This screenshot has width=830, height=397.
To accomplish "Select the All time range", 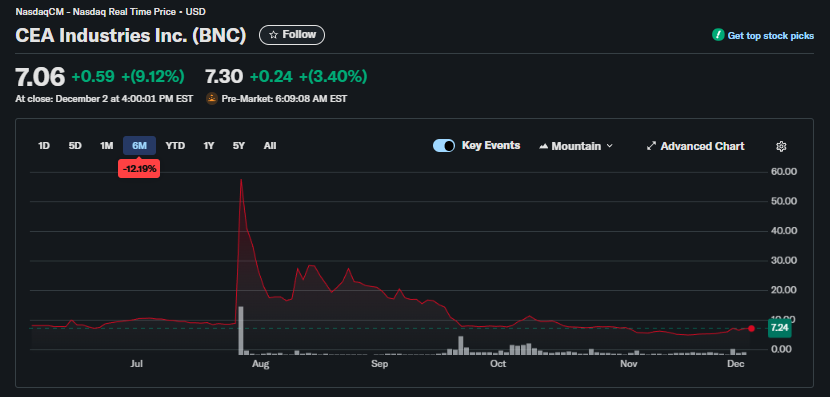I will pyautogui.click(x=270, y=146).
